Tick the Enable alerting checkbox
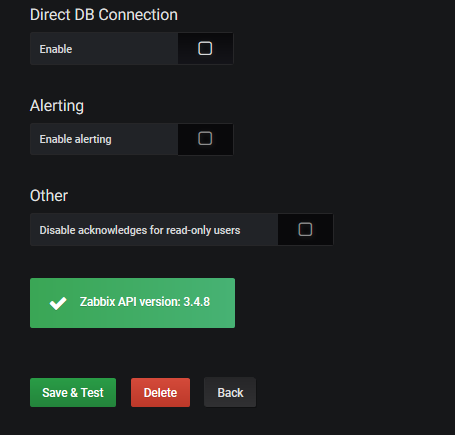Image resolution: width=455 pixels, height=435 pixels. click(205, 138)
